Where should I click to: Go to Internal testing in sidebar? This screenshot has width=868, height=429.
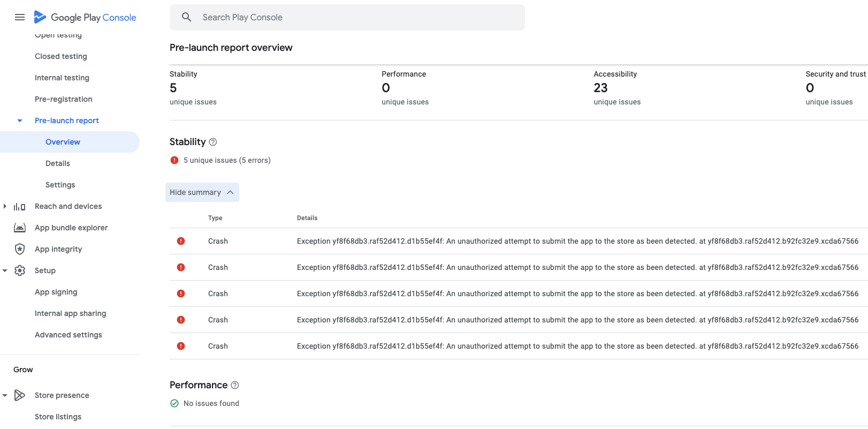point(62,78)
